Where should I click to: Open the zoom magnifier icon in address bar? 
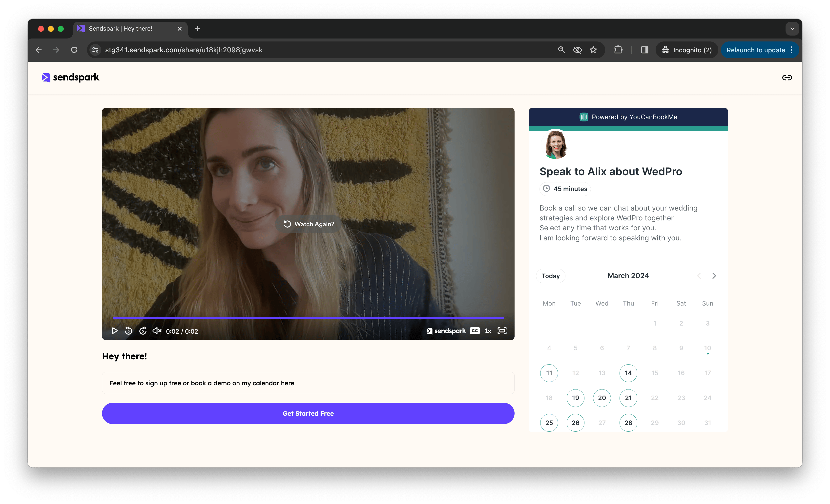point(561,50)
